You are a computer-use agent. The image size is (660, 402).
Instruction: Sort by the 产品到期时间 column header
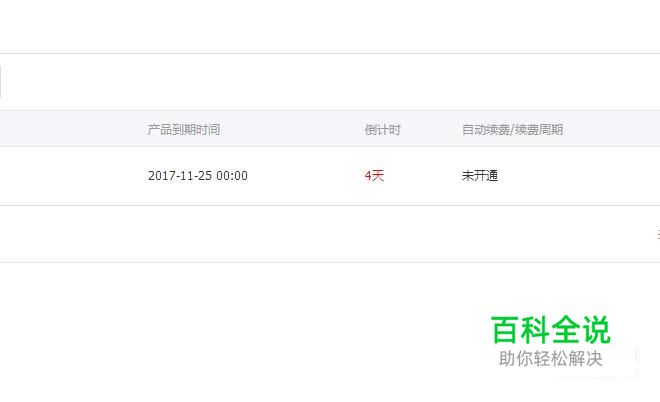click(184, 129)
